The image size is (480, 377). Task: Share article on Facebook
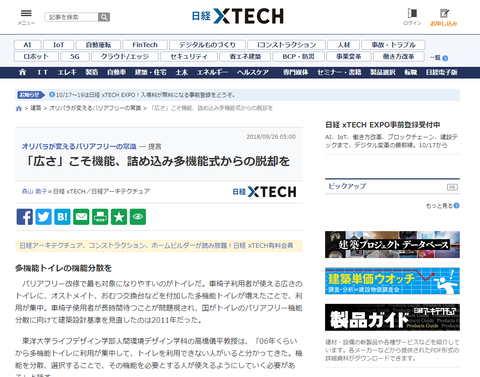[x=25, y=217]
